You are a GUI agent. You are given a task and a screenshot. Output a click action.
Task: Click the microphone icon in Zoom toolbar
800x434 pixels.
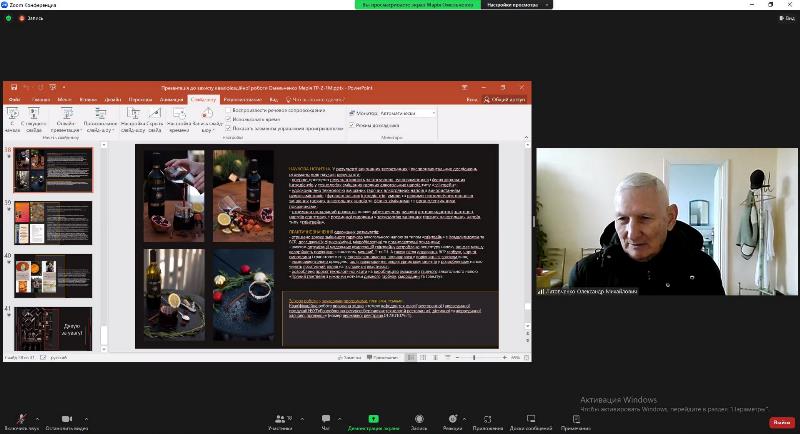[x=19, y=418]
